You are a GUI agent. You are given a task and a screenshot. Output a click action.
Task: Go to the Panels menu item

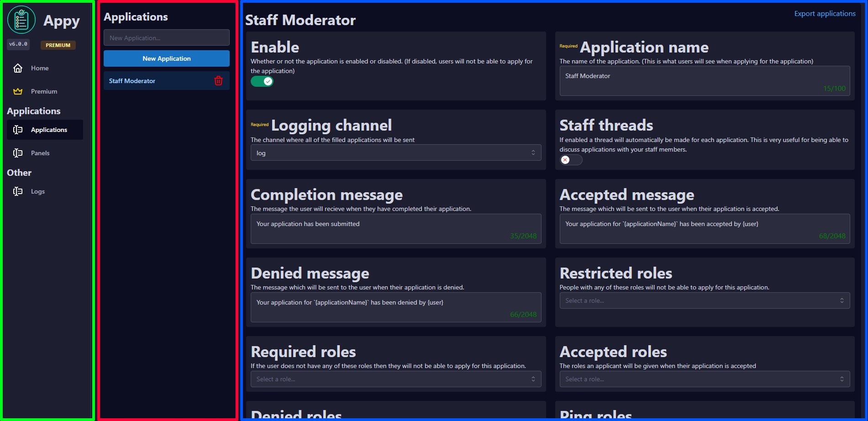(x=40, y=153)
